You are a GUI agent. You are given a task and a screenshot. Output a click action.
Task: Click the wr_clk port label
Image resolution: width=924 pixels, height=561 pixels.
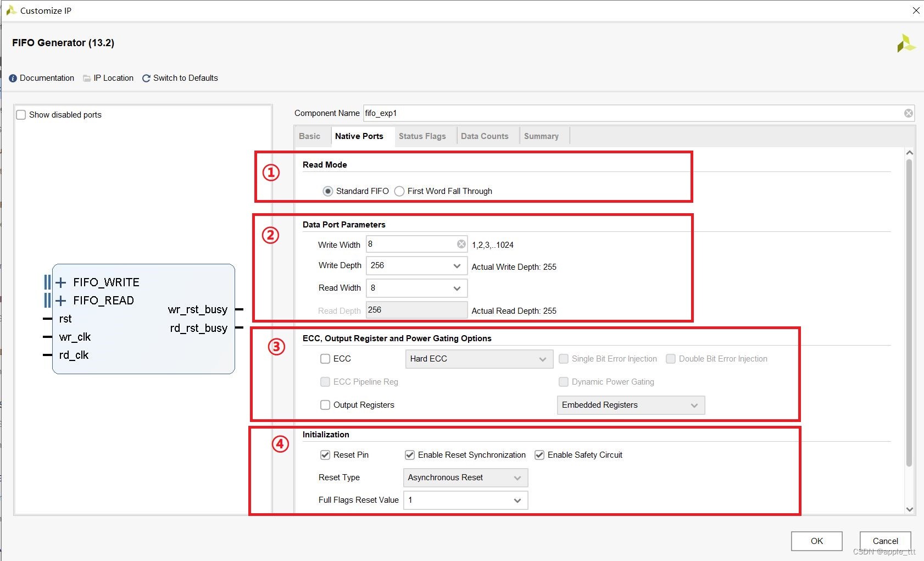(x=75, y=337)
